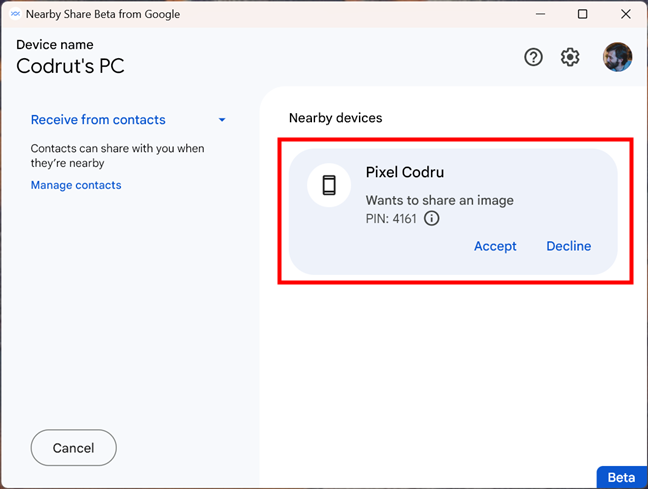Click the user profile avatar

coord(617,57)
